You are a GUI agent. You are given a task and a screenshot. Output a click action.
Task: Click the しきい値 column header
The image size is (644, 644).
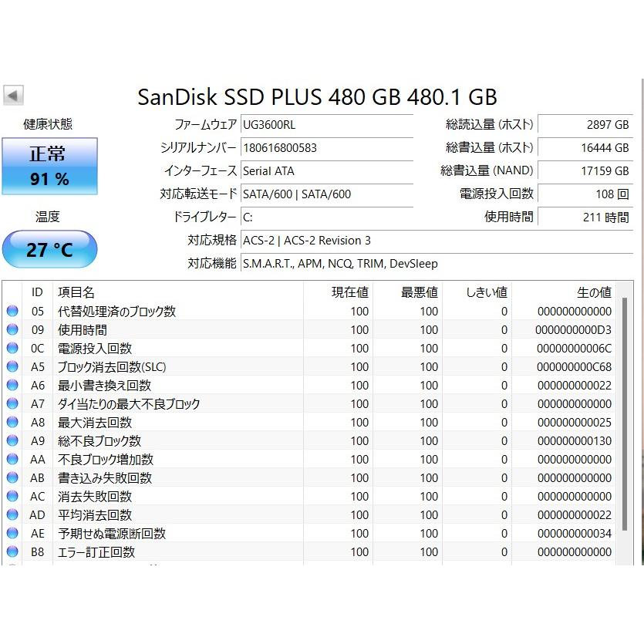[x=477, y=292]
